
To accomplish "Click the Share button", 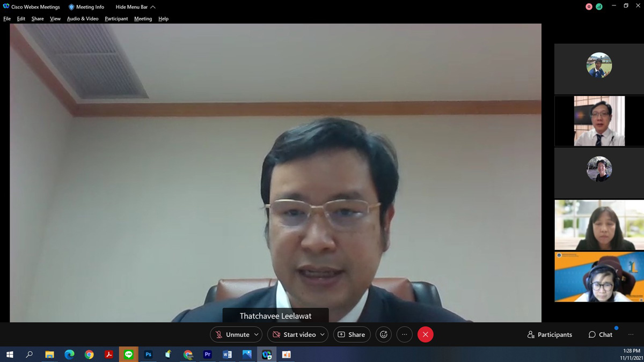I will click(352, 335).
